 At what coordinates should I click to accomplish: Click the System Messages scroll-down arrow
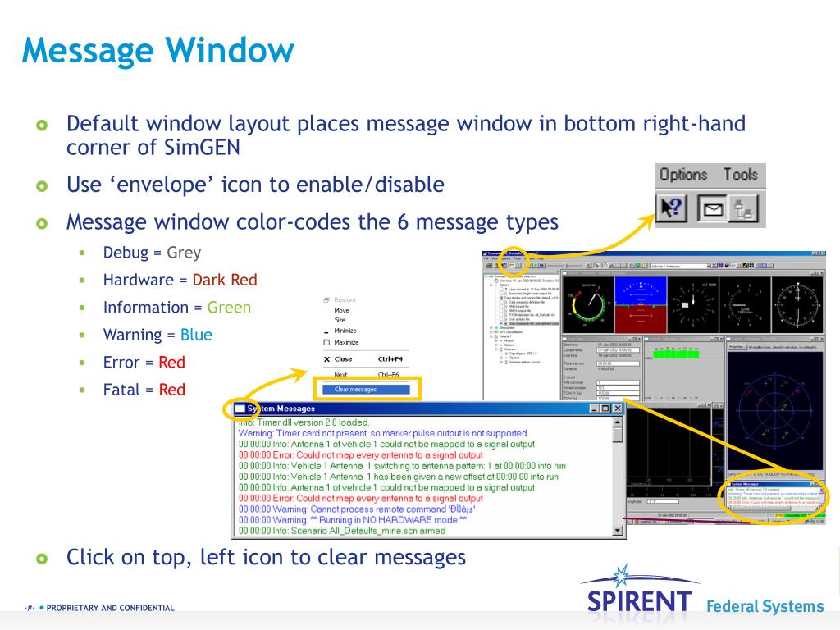point(618,531)
